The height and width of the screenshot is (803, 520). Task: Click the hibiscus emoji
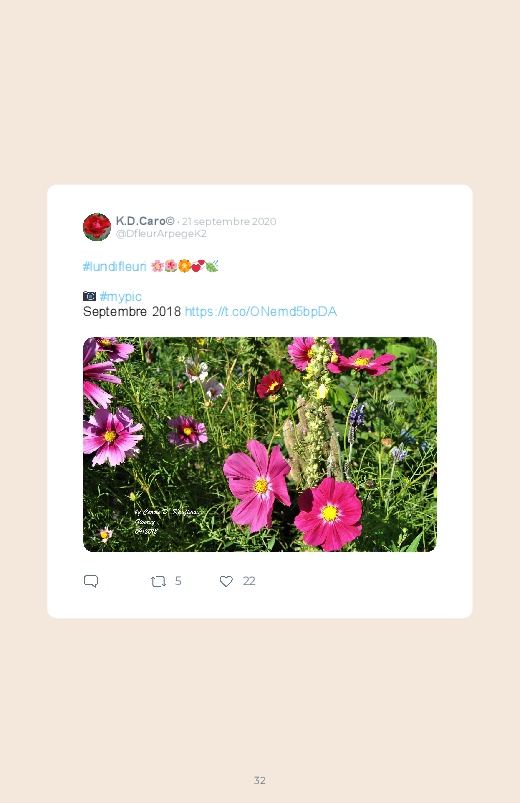171,266
